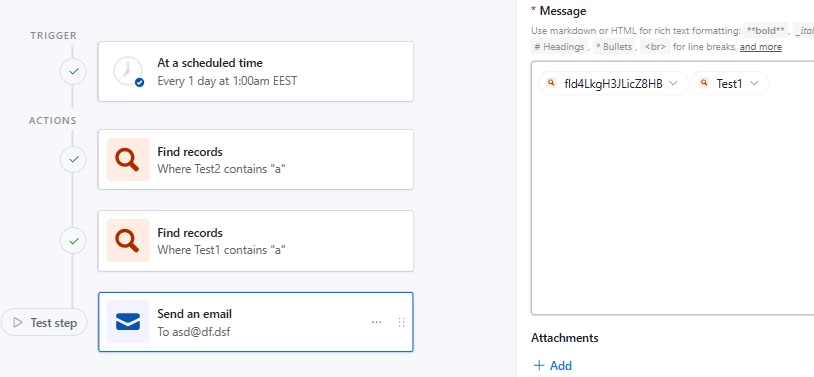
Task: Click the check status beside the Test2 Find records
Action: coord(74,159)
